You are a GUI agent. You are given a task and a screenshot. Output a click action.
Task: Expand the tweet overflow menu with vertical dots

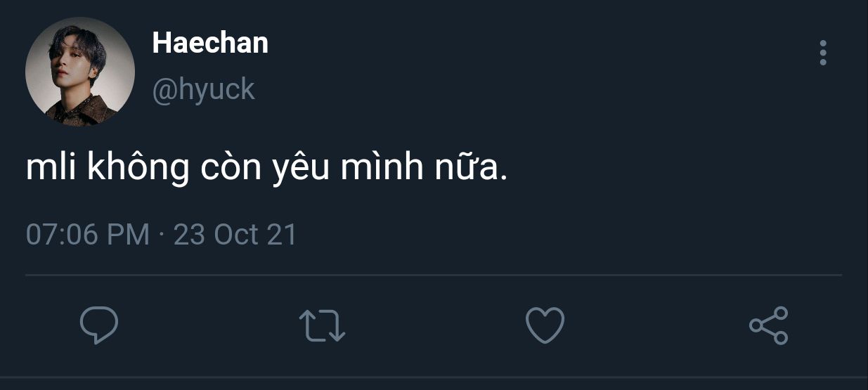point(823,53)
